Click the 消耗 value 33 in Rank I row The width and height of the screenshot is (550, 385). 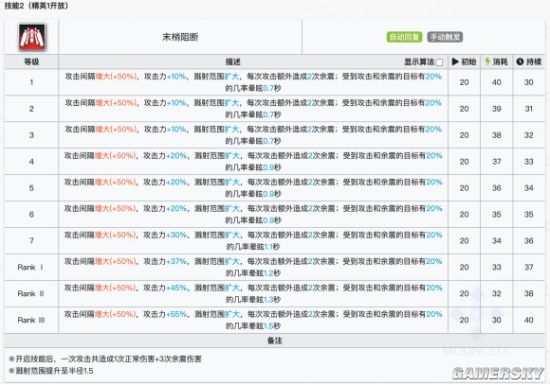click(x=496, y=267)
